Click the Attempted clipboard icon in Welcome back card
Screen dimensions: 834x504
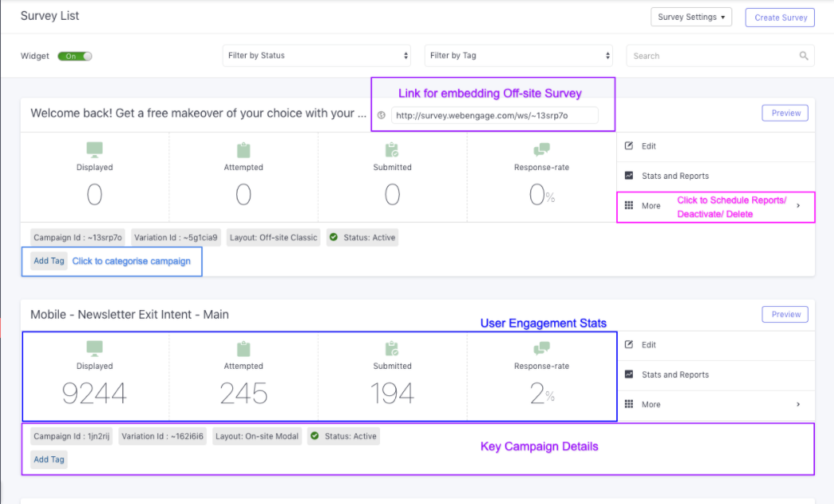pos(243,150)
